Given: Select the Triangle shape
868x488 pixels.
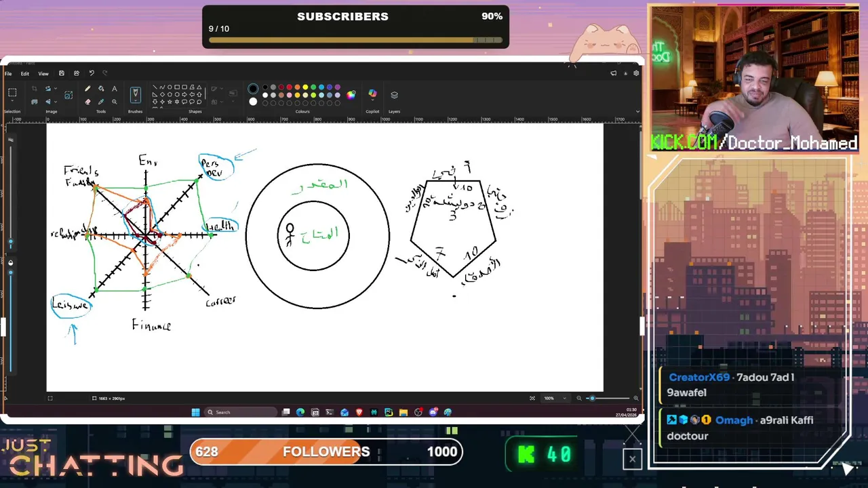Looking at the screenshot, I should (x=199, y=87).
